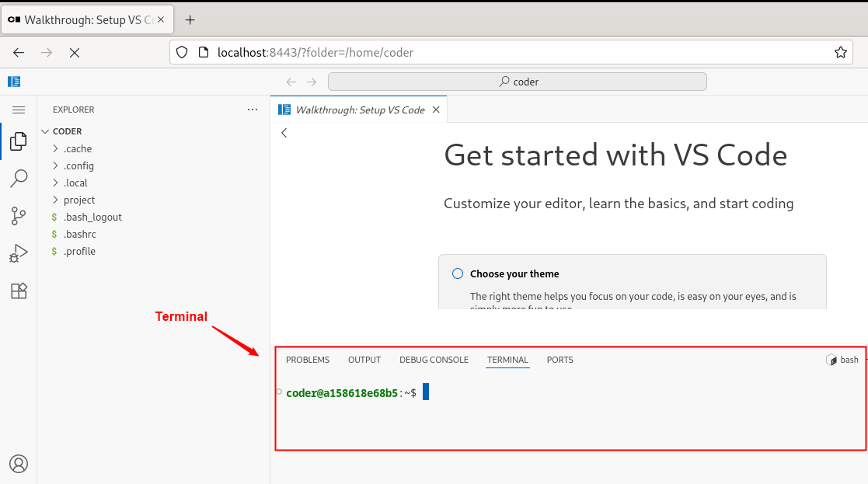Click the code-server logo above the activity bar

[x=14, y=82]
